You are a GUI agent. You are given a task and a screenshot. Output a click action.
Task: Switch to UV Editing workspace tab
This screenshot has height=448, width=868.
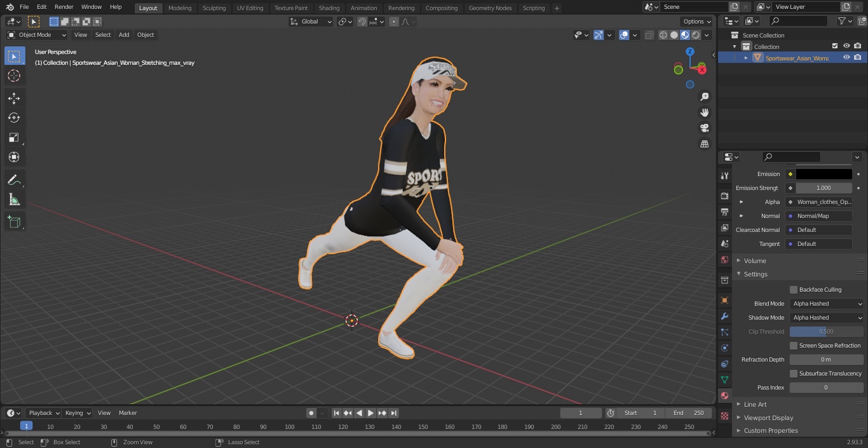250,8
